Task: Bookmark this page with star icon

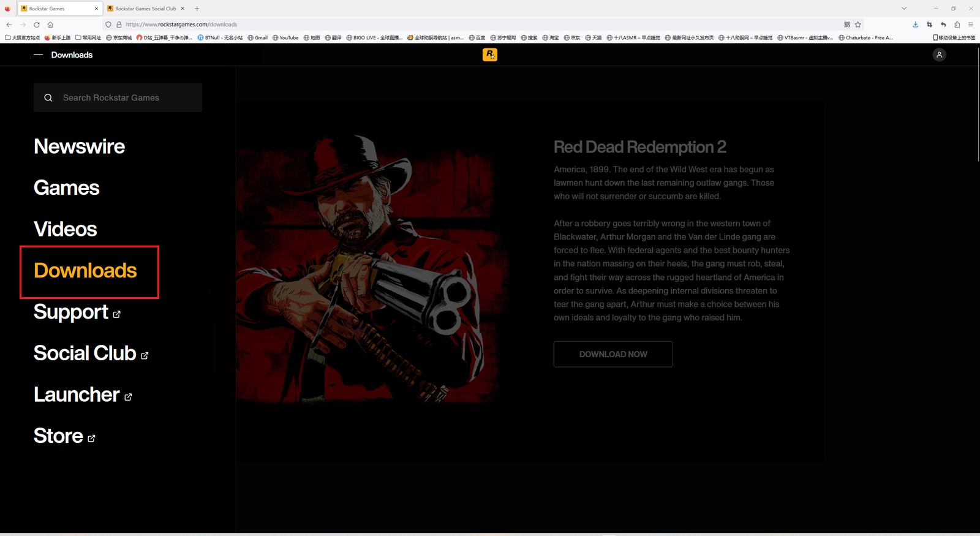Action: pos(858,25)
